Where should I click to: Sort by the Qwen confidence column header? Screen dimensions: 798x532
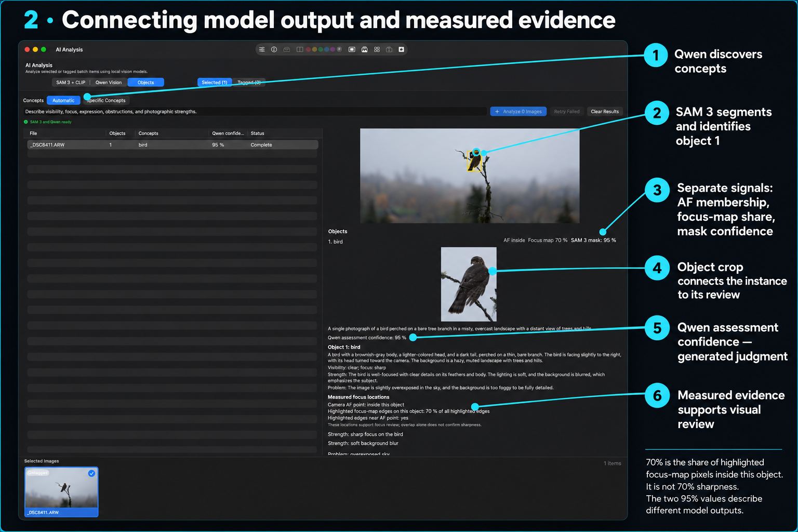pyautogui.click(x=228, y=134)
